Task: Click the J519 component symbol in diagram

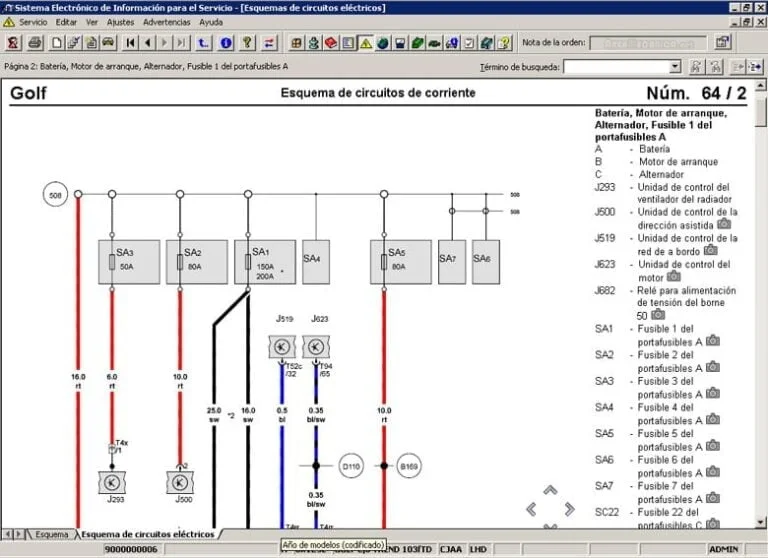Action: [x=281, y=346]
